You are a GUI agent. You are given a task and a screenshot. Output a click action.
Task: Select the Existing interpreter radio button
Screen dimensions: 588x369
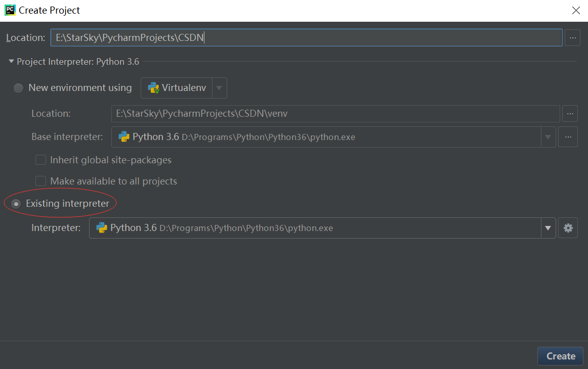(16, 204)
